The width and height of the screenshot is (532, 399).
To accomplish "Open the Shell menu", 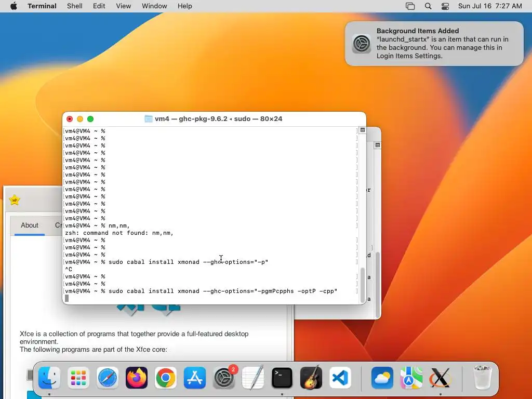I will [75, 6].
